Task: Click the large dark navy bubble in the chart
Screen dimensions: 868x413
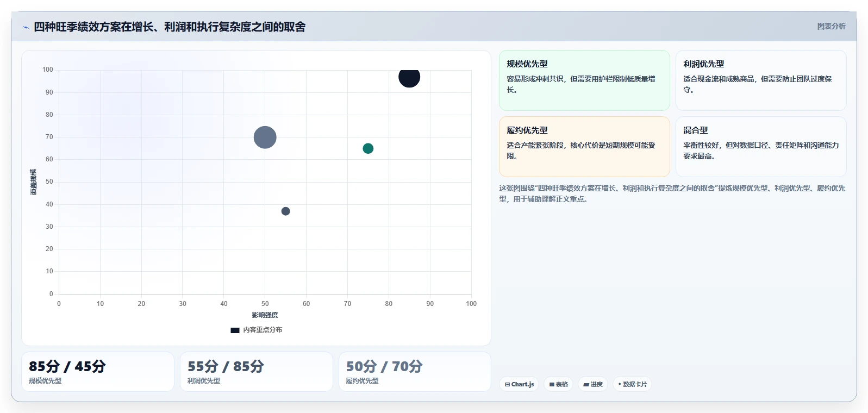Action: click(x=409, y=77)
